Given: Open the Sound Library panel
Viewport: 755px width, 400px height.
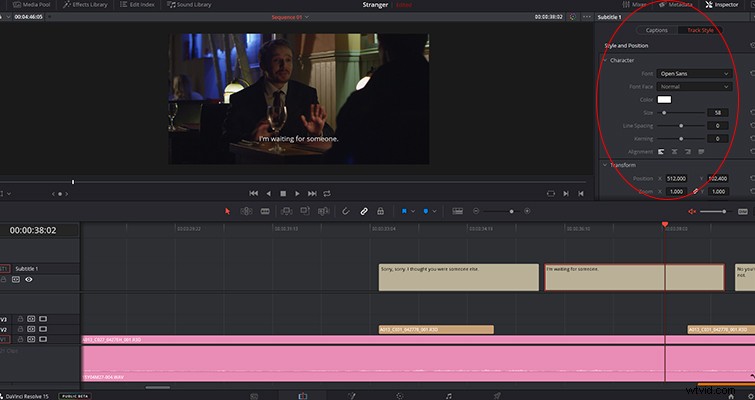Looking at the screenshot, I should pyautogui.click(x=189, y=5).
